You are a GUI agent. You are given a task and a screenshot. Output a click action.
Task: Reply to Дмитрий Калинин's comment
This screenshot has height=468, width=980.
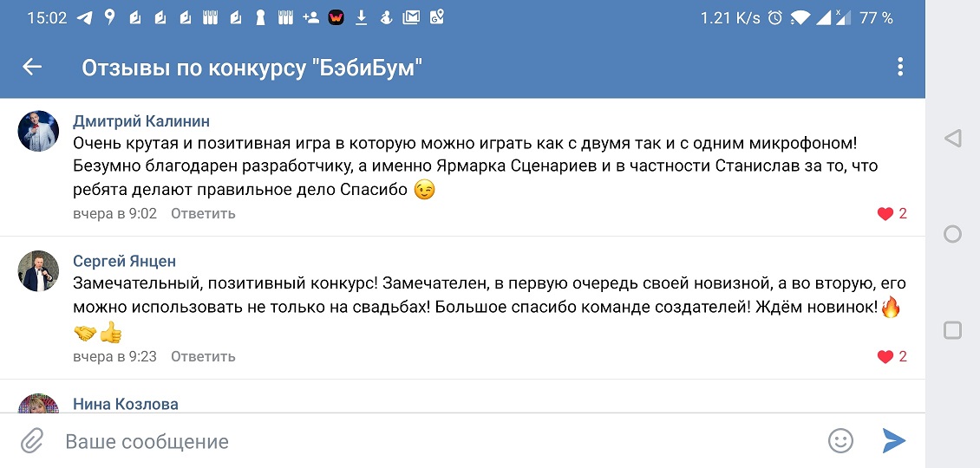click(x=203, y=213)
